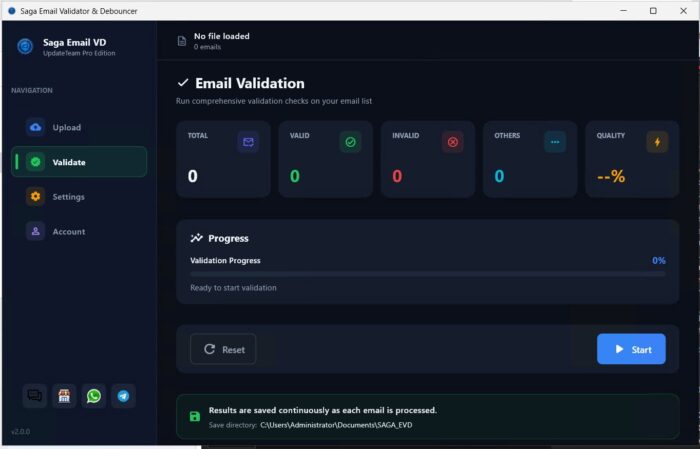Click the file document icon beside No file loaded
Image resolution: width=700 pixels, height=449 pixels.
[182, 41]
